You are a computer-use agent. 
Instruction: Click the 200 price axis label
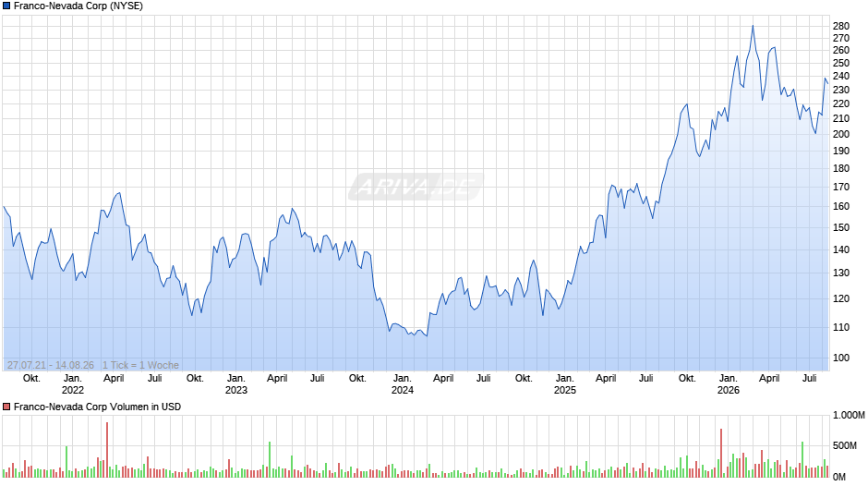pos(841,134)
